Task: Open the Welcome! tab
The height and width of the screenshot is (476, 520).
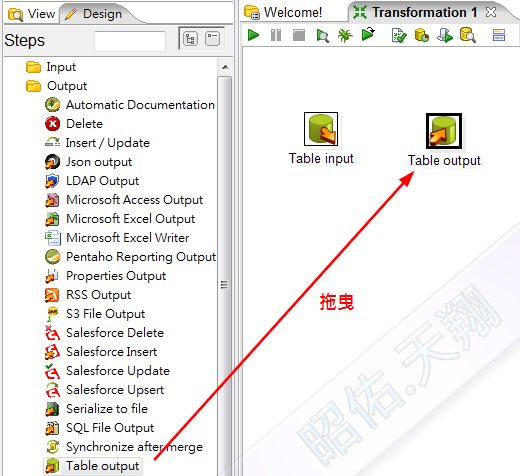Action: point(283,12)
